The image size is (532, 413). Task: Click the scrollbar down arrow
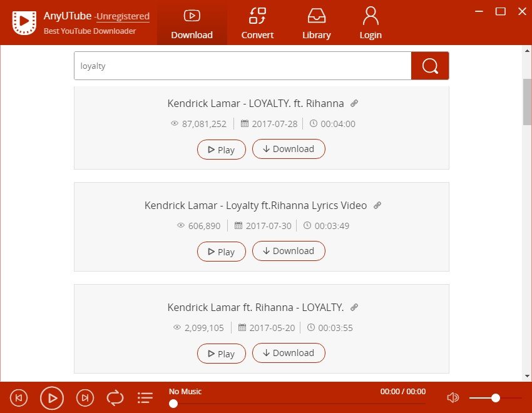click(x=527, y=375)
